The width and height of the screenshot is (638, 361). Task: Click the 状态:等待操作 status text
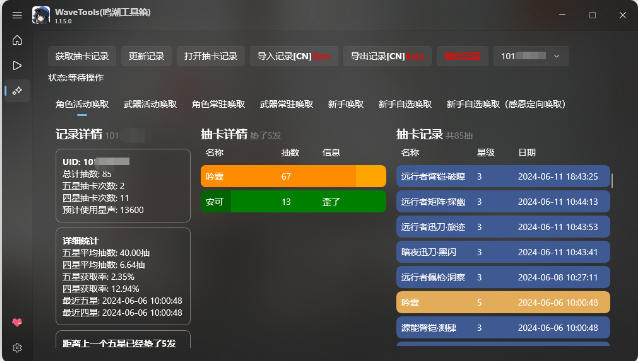click(x=76, y=78)
